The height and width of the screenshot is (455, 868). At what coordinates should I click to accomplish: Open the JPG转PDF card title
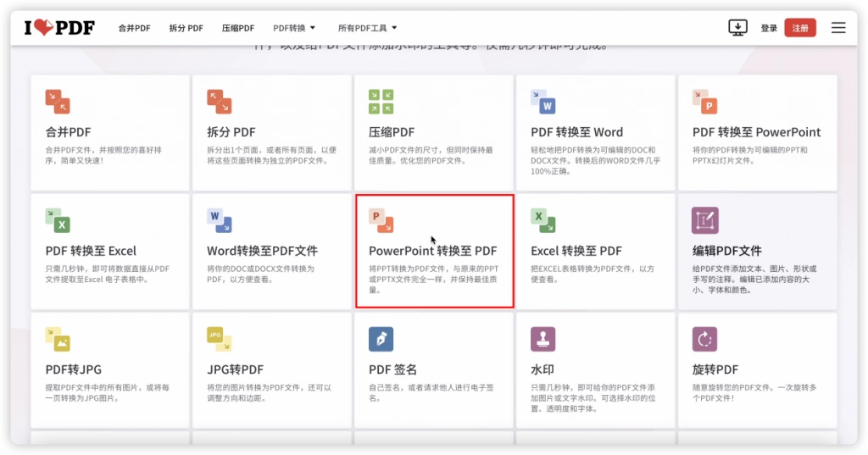click(x=236, y=369)
